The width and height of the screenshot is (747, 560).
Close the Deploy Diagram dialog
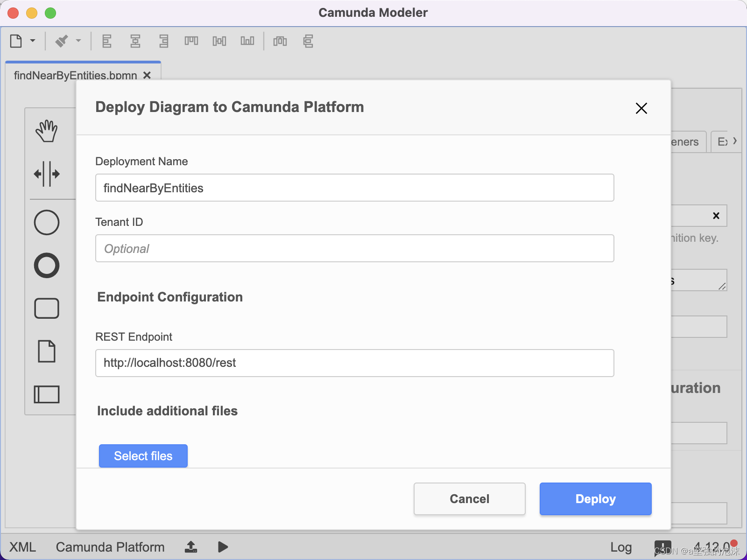coord(641,108)
